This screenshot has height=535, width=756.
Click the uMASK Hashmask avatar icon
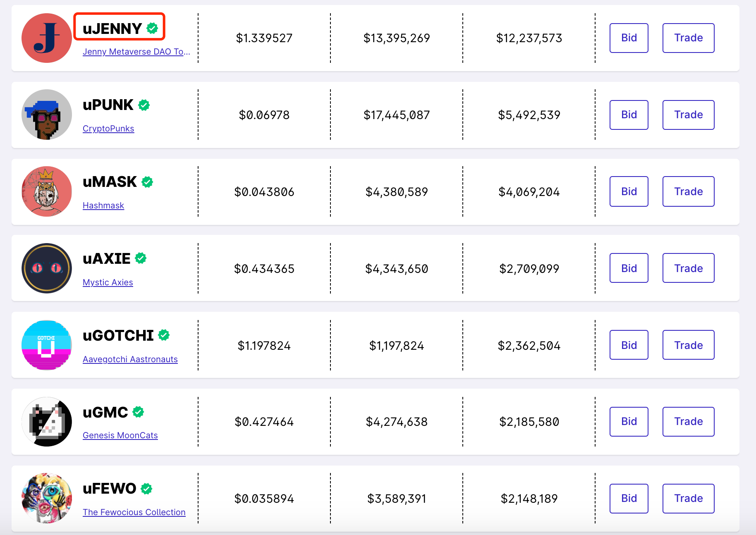pyautogui.click(x=46, y=191)
